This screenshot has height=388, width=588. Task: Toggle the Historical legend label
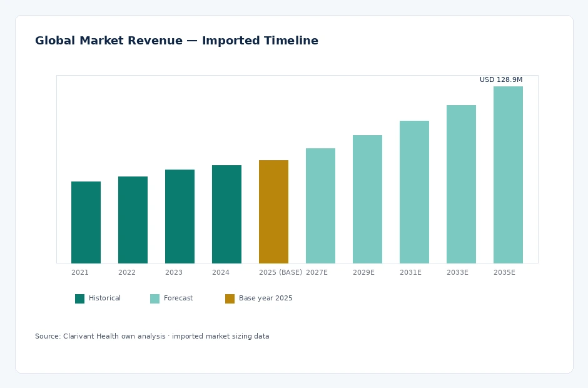coord(104,298)
